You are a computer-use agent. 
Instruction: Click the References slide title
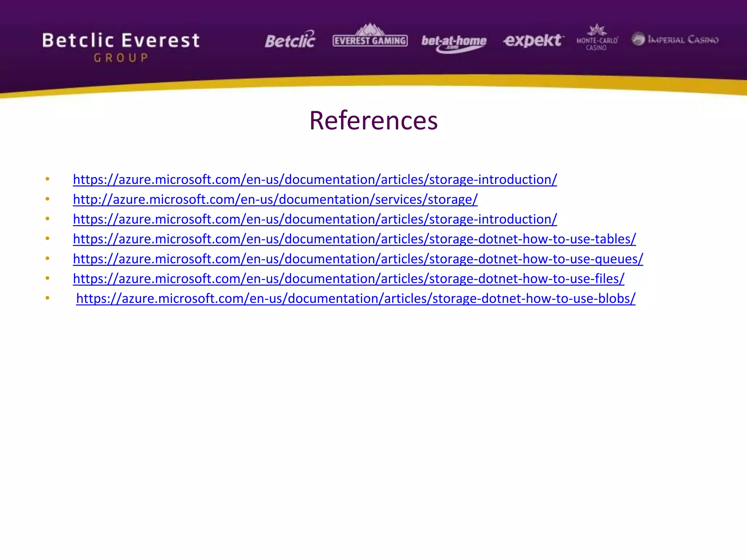tap(373, 120)
